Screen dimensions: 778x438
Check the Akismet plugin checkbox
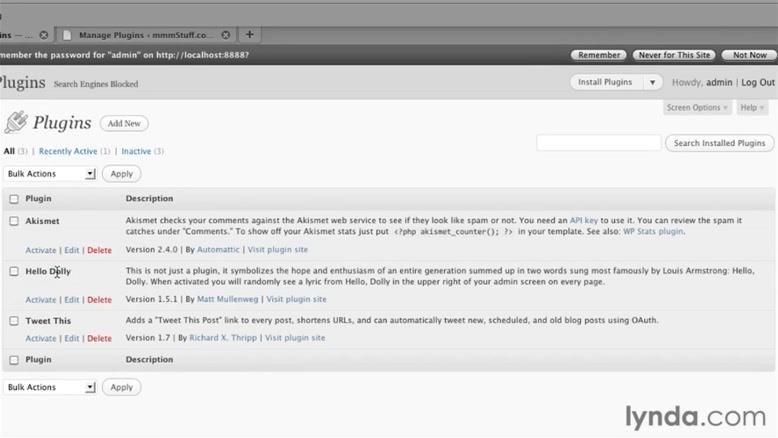point(14,221)
